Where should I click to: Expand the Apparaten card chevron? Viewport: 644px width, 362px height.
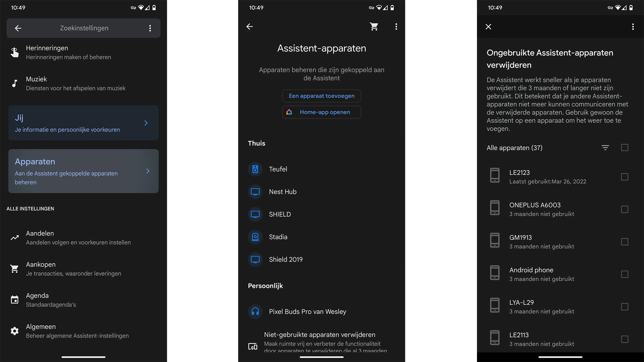(148, 171)
